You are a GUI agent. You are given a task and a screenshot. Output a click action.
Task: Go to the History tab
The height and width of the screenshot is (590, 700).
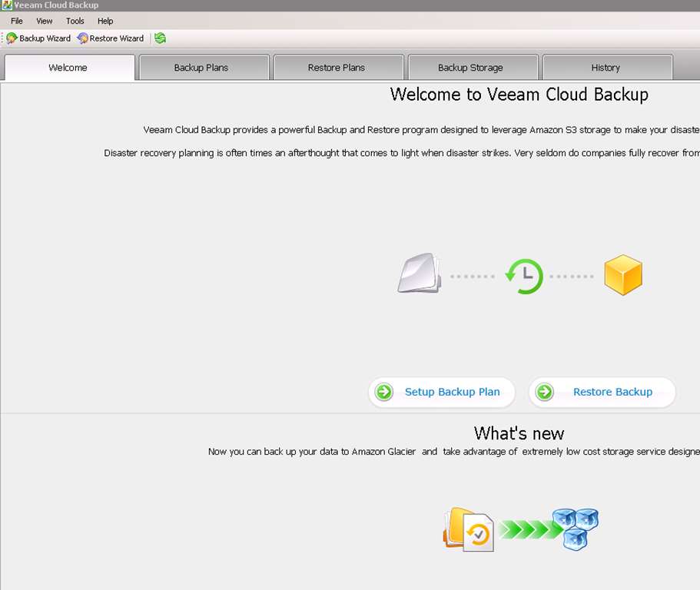coord(605,68)
